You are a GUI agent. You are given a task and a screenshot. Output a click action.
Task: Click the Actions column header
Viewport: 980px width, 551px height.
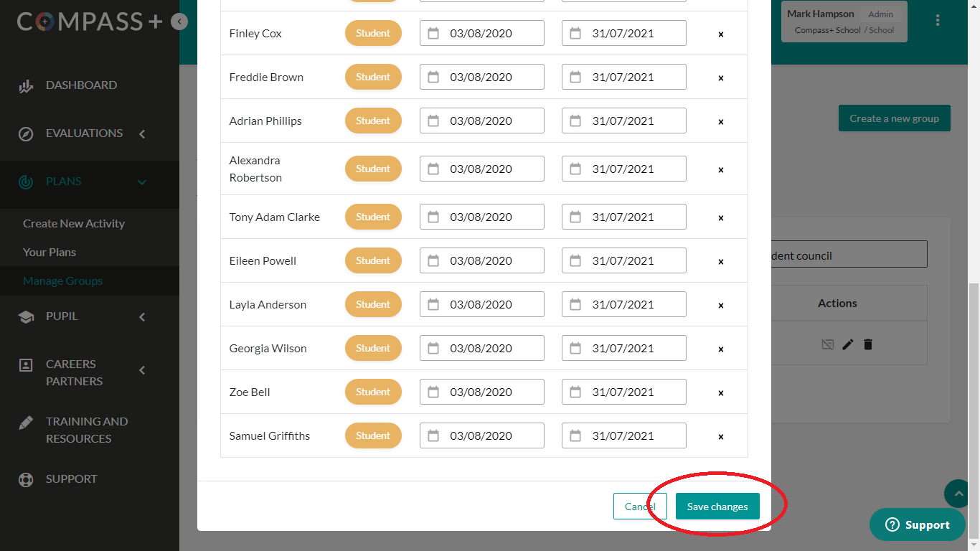[x=837, y=303]
